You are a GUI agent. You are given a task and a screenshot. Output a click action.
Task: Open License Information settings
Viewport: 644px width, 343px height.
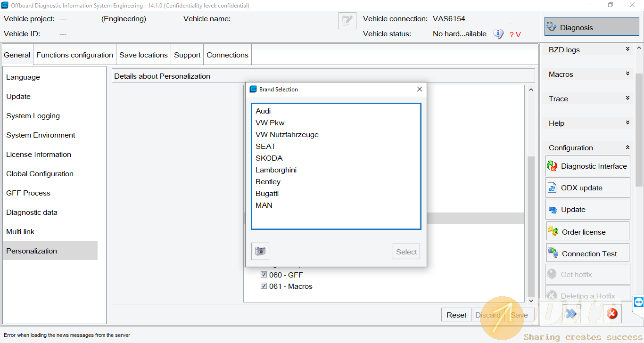[x=39, y=155]
